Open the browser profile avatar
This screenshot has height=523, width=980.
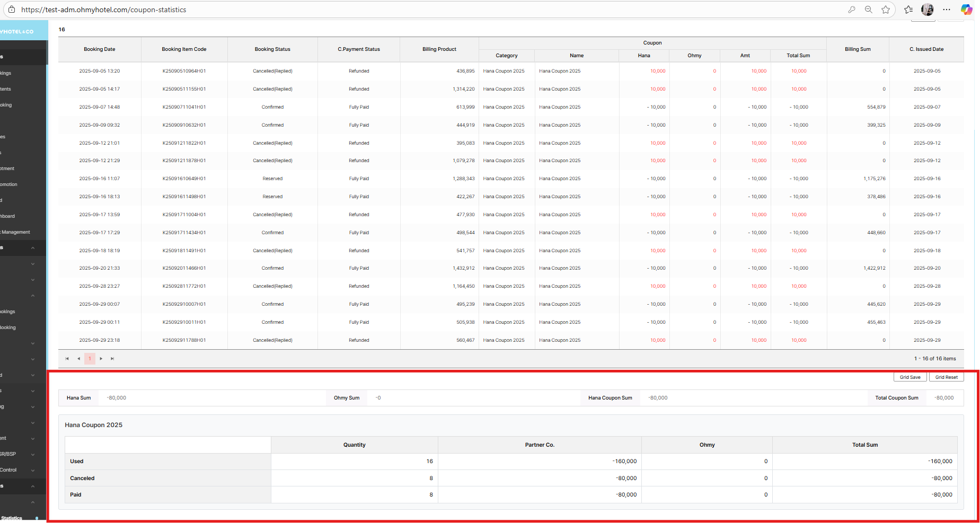click(927, 10)
